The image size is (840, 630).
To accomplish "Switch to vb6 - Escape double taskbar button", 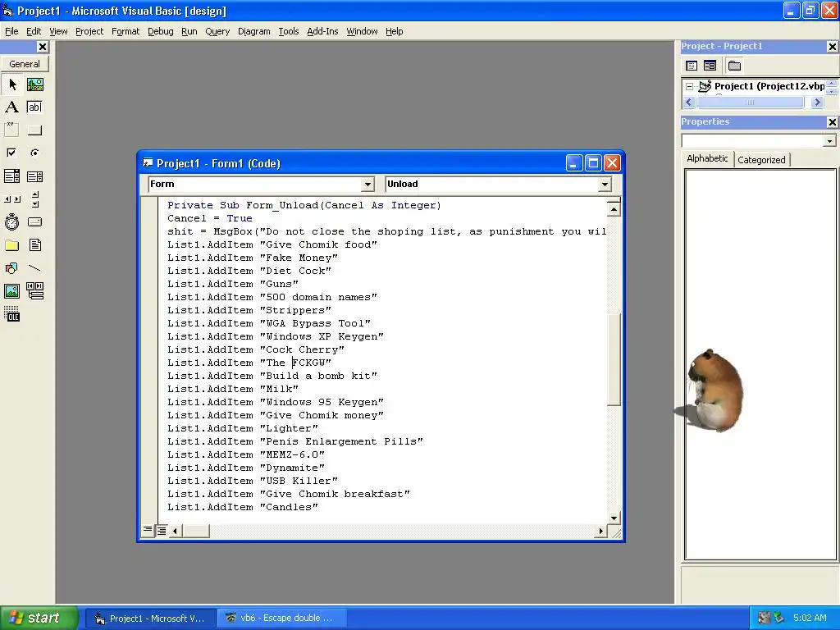I will point(282,619).
